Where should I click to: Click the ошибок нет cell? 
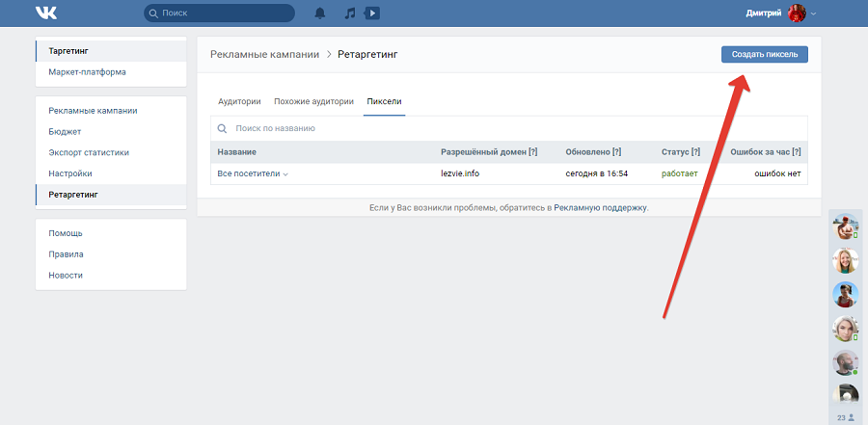coord(777,173)
